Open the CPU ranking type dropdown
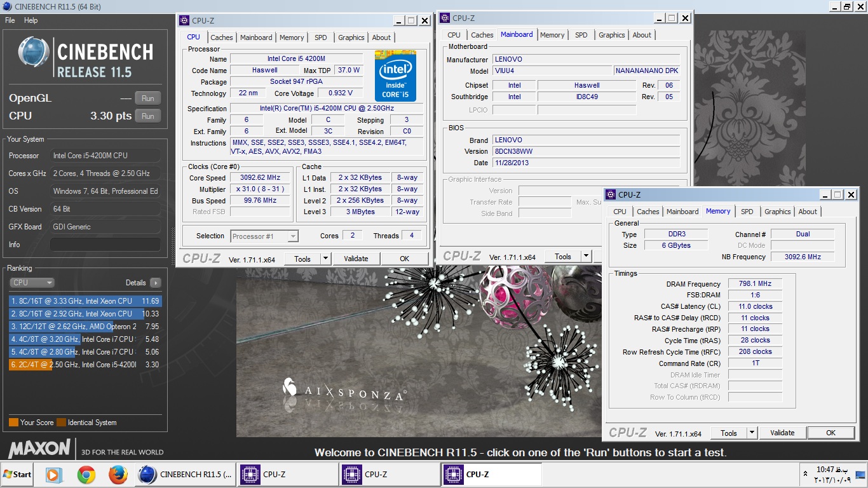The image size is (868, 488). click(x=32, y=283)
